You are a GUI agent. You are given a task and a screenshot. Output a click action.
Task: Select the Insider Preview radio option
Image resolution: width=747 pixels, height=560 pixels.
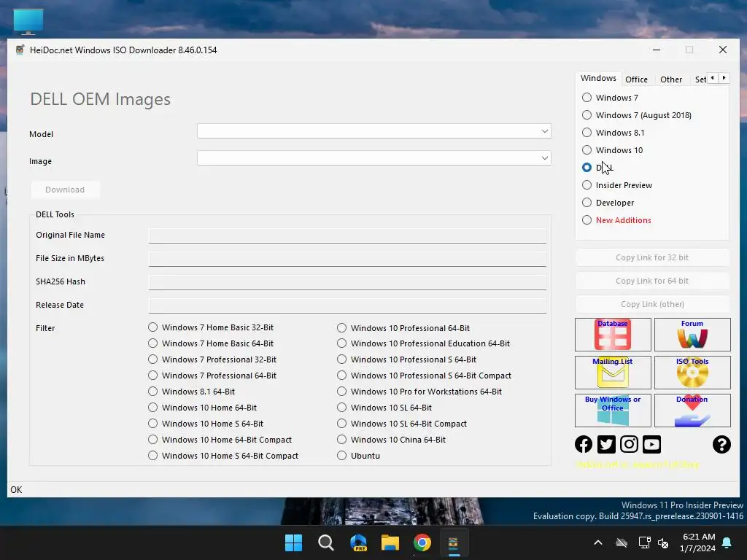(617, 185)
